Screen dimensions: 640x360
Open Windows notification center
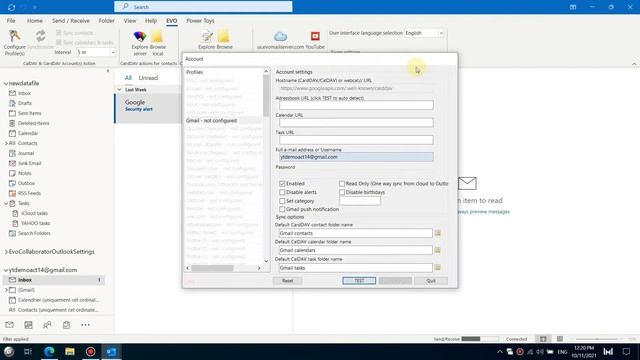[x=627, y=351]
